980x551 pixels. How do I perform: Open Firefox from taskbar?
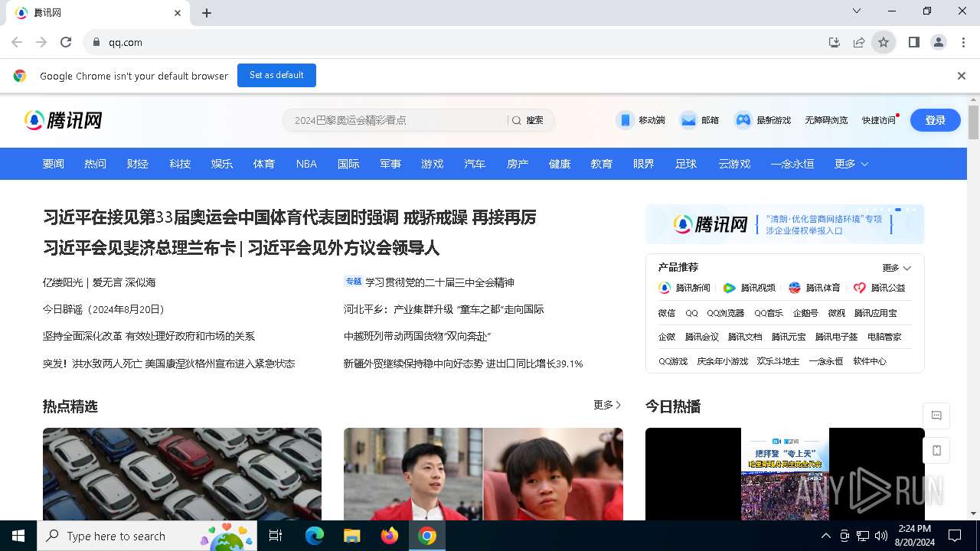[390, 536]
